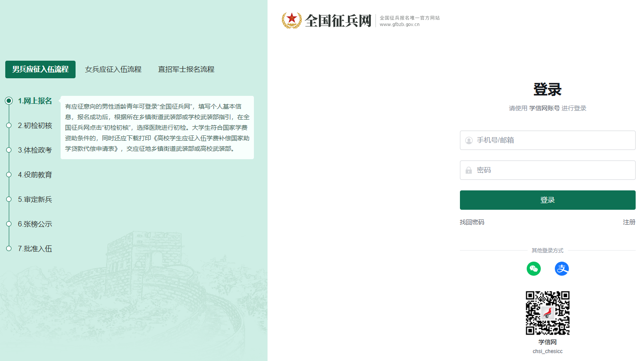Show step 7.批准入伍 details
Screen dimensions: 644x361
click(x=35, y=249)
